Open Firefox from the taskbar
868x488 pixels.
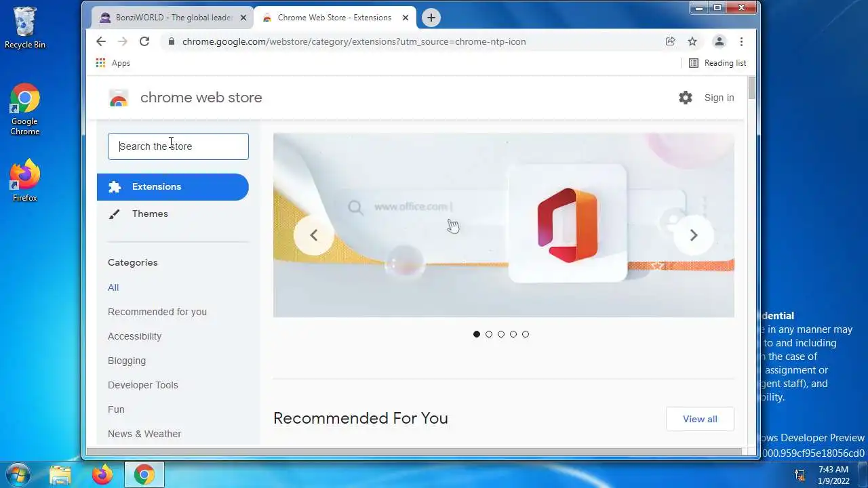[102, 474]
